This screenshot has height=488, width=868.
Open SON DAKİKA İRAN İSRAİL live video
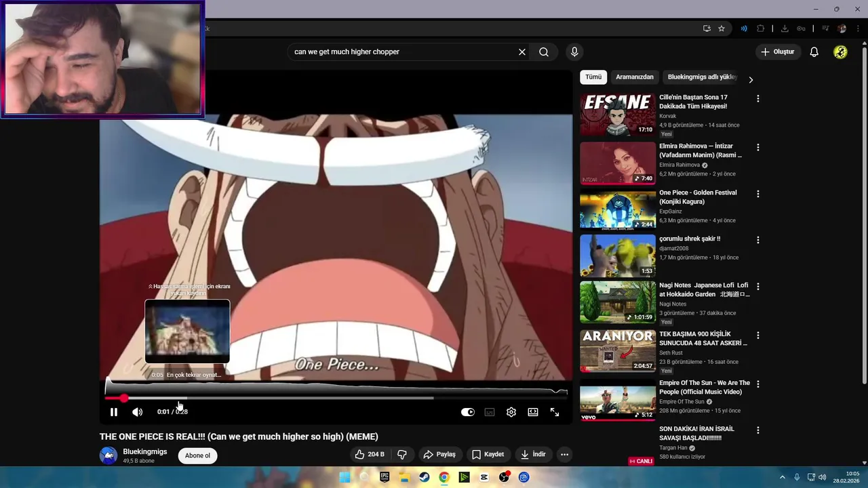(697, 433)
